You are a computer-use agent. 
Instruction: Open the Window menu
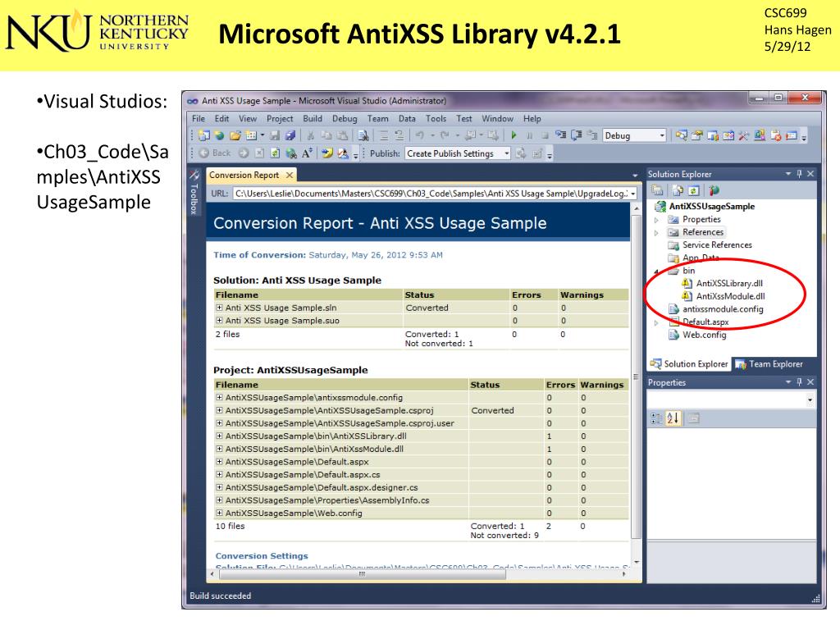click(497, 118)
